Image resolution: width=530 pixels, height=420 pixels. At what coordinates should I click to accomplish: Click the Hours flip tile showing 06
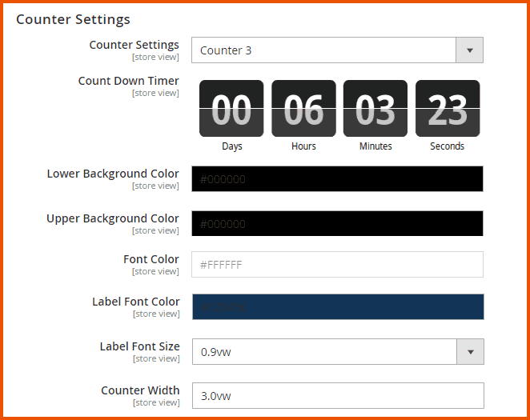[x=303, y=109]
